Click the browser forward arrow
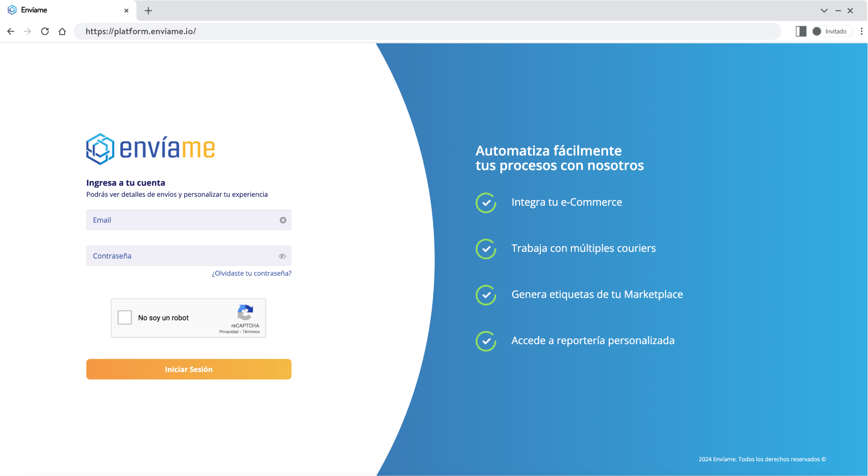Viewport: 868px width, 476px height. coord(28,31)
